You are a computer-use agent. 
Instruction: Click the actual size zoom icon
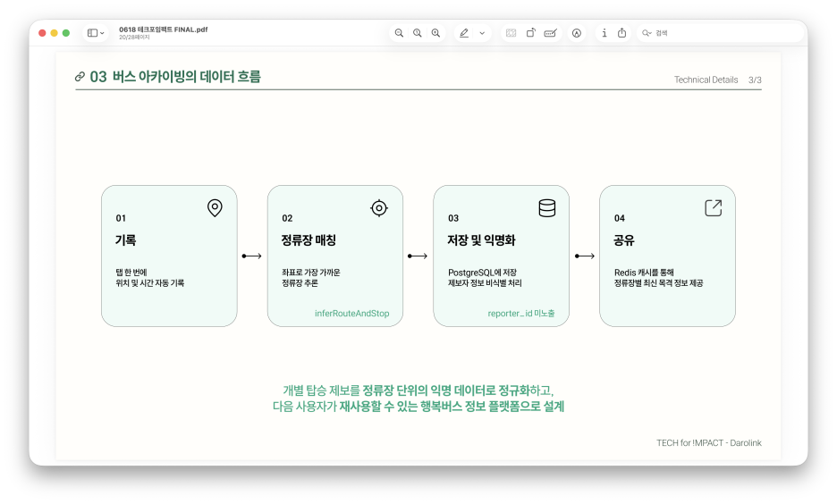[x=418, y=33]
